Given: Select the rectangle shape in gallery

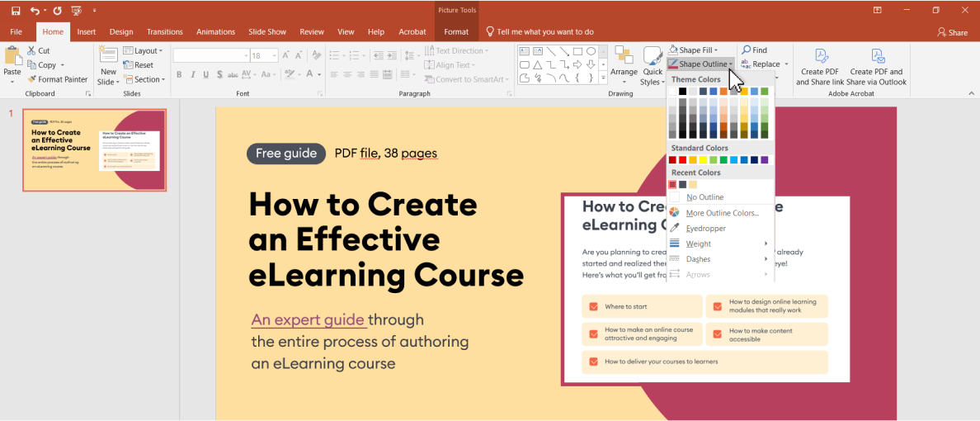Looking at the screenshot, I should pos(578,51).
